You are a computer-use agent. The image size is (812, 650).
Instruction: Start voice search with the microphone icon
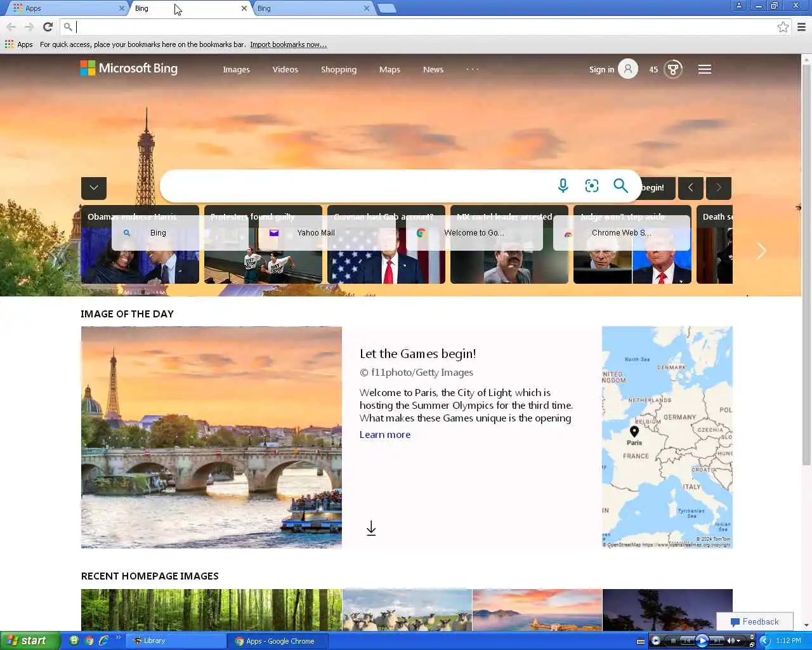[x=563, y=185]
